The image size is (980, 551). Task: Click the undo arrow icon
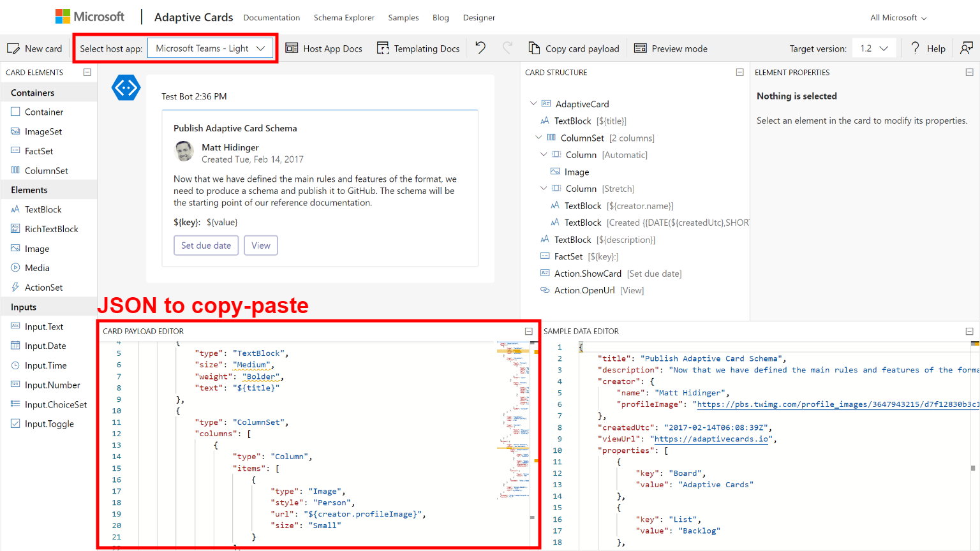480,48
